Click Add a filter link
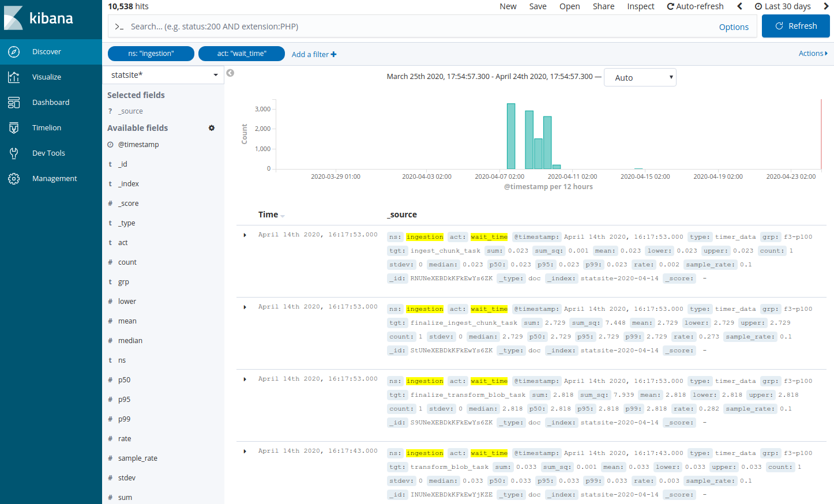This screenshot has width=834, height=504. coord(314,54)
